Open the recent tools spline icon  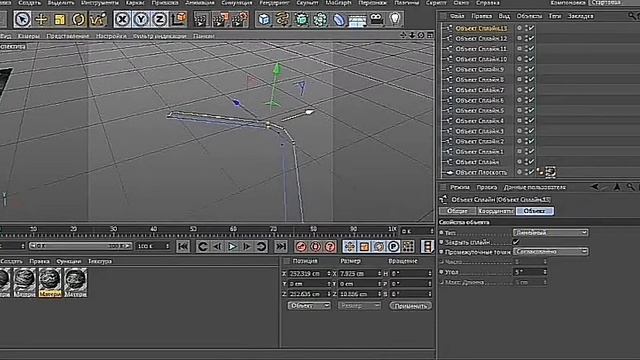pos(98,19)
